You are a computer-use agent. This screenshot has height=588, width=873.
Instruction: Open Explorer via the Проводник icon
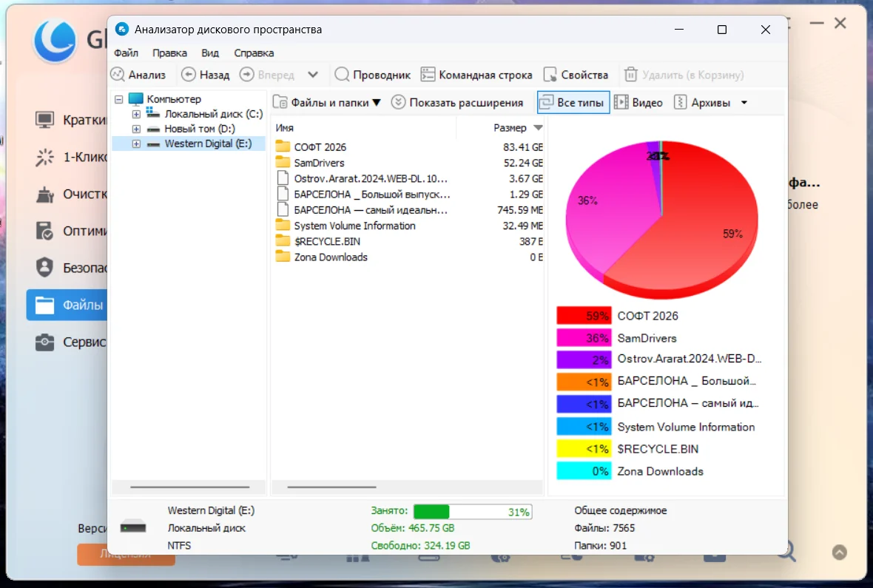[342, 75]
